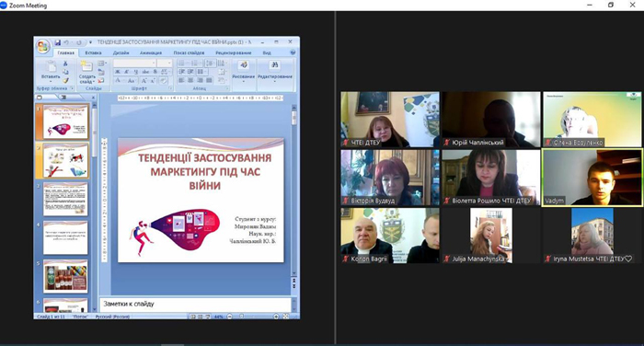
Task: Toggle bold Ж formatting button
Action: click(118, 72)
